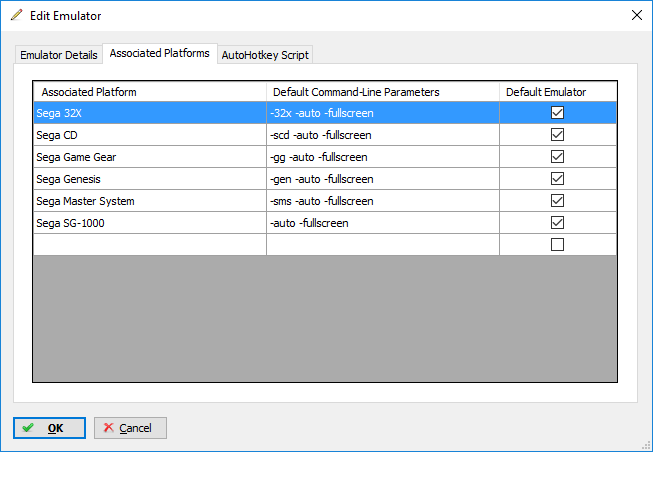Click the "-gen -auto -fullscreen" parameters cell

point(383,179)
